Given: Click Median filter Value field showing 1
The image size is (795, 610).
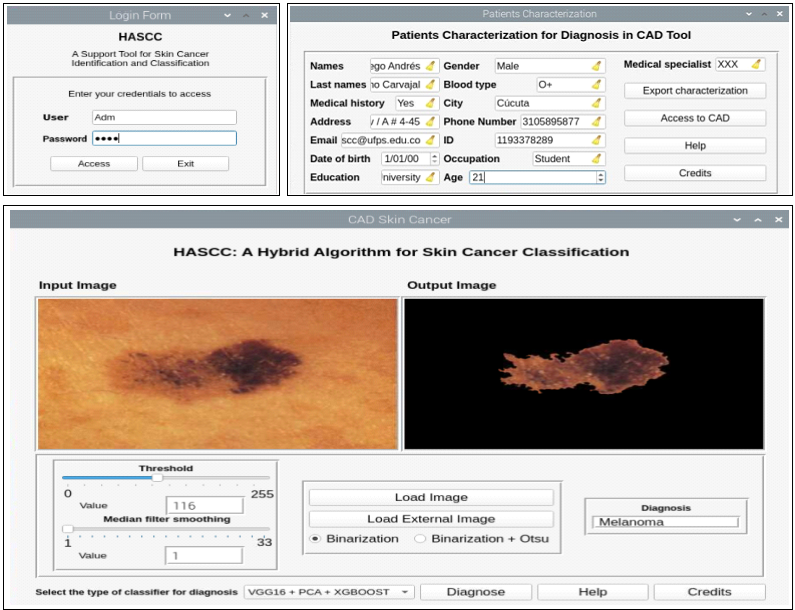Looking at the screenshot, I should pyautogui.click(x=204, y=556).
